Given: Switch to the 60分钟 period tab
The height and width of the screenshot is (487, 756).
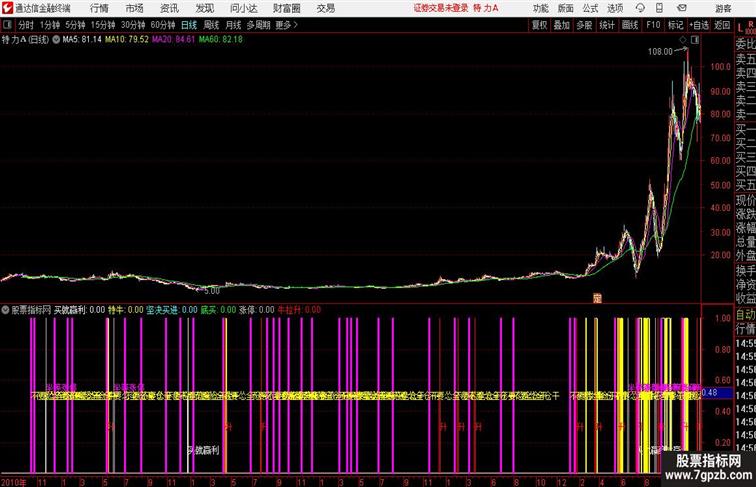Looking at the screenshot, I should tap(163, 25).
